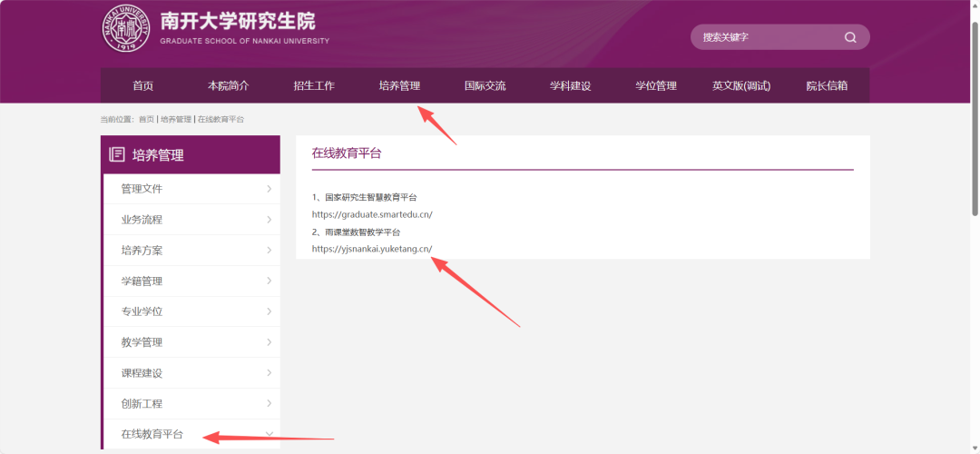Screen dimensions: 980x454
Task: Open the 本院简介 navigation item
Action: 228,85
